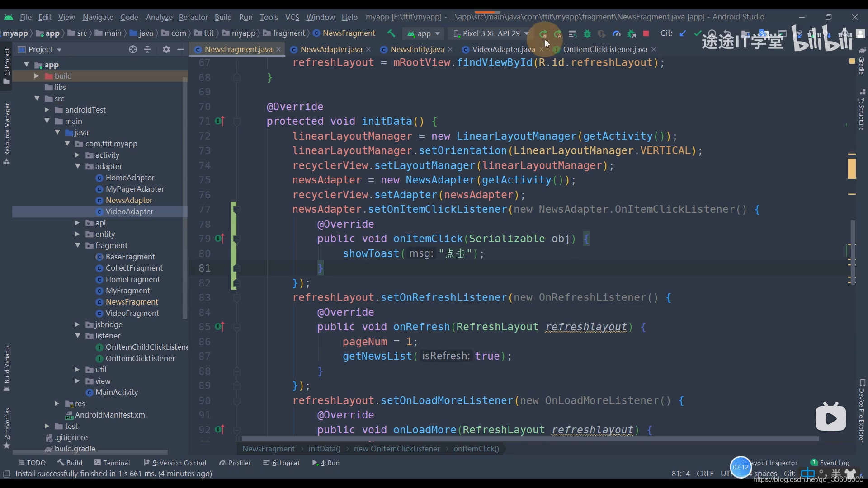The image size is (868, 488).
Task: Expand the build folder in tree
Action: click(x=37, y=76)
